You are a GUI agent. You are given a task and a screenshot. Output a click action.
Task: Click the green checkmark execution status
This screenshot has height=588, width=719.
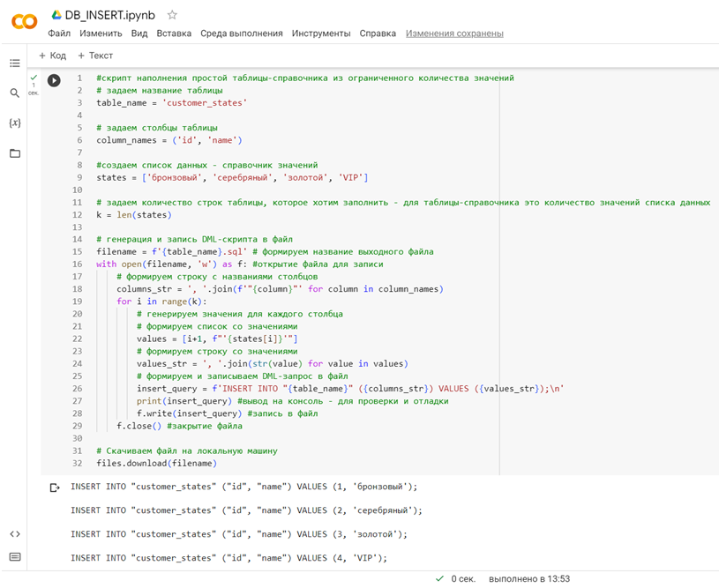tap(34, 78)
